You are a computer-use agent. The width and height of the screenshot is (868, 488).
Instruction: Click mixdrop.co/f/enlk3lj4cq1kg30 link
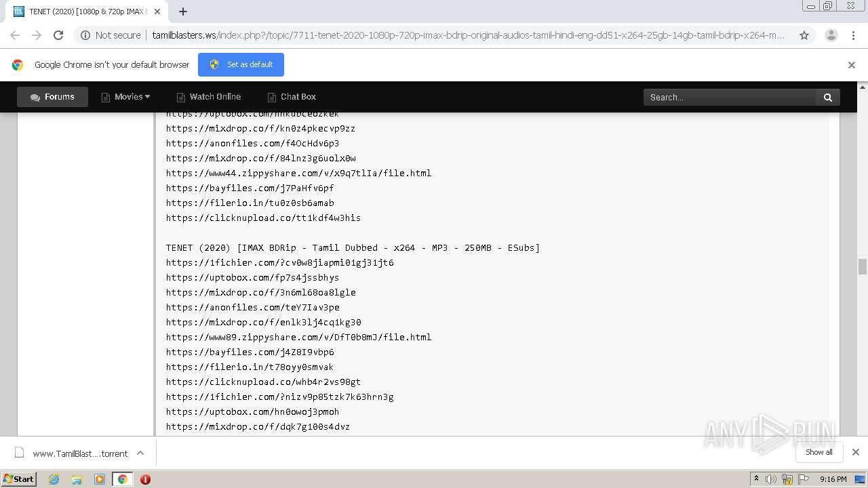[x=263, y=322]
